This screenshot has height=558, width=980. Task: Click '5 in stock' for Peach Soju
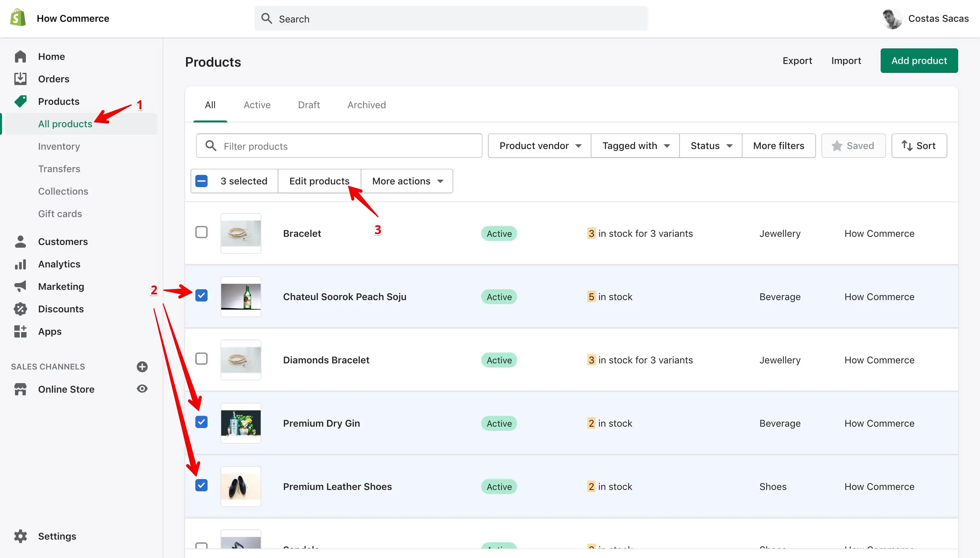(610, 297)
